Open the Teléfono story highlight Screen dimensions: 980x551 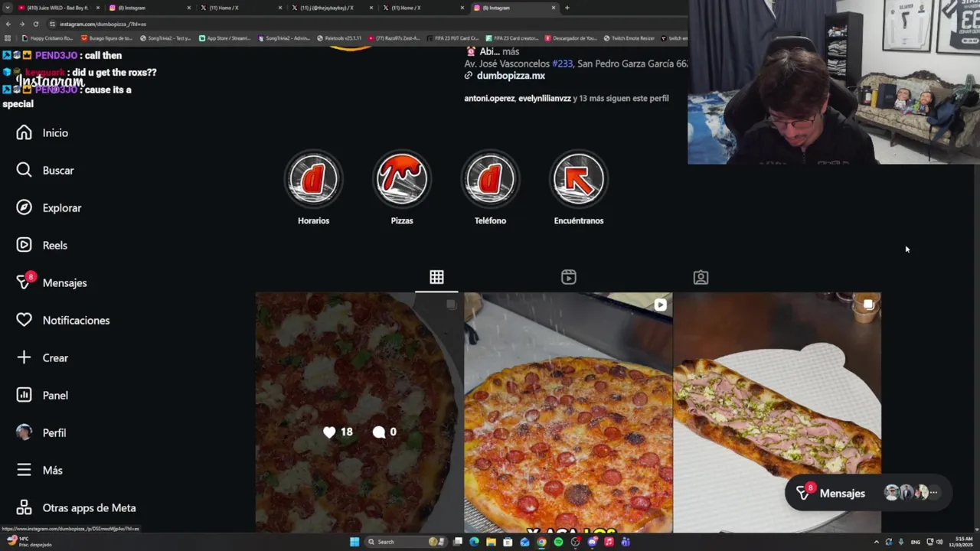[x=490, y=180]
